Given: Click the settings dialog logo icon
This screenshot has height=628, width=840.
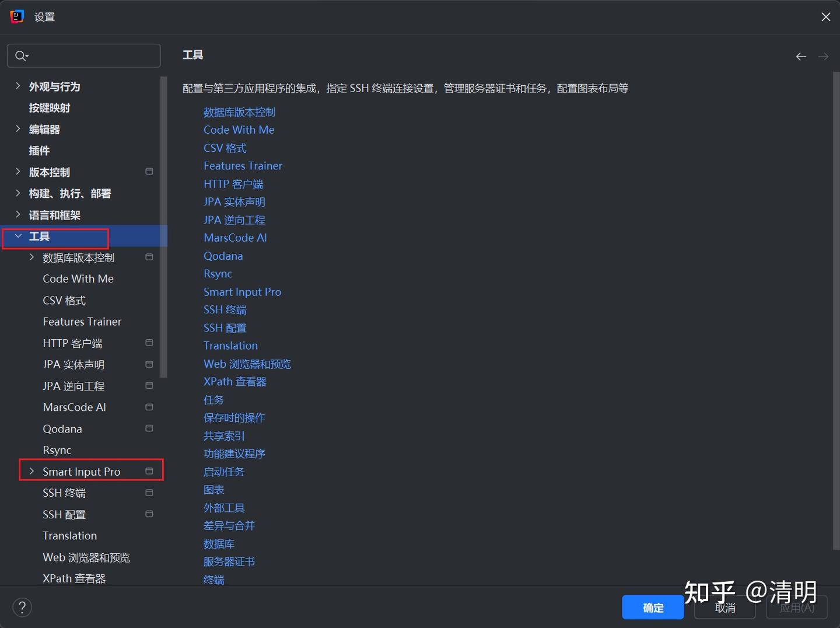Looking at the screenshot, I should (16, 16).
